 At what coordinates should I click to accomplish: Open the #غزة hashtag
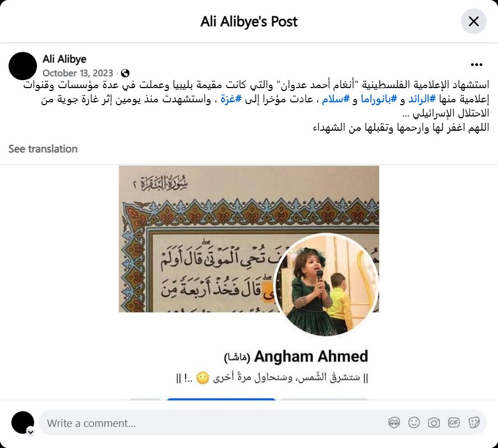(231, 99)
